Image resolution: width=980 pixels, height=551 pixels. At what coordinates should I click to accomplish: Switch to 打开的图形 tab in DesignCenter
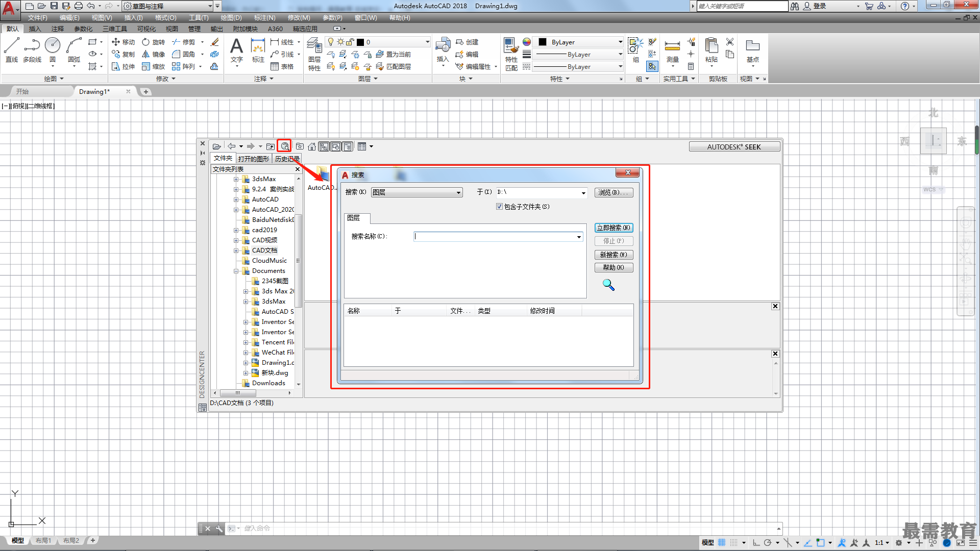click(x=254, y=159)
